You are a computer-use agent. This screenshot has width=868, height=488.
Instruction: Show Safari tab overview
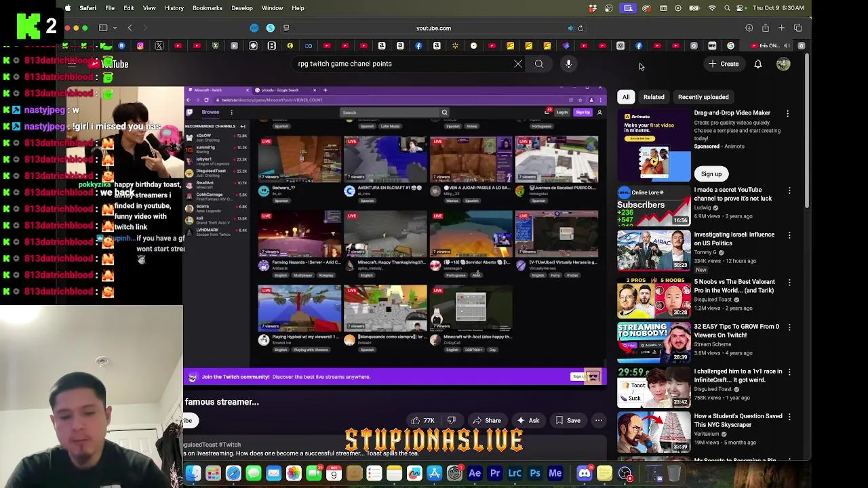pos(798,28)
